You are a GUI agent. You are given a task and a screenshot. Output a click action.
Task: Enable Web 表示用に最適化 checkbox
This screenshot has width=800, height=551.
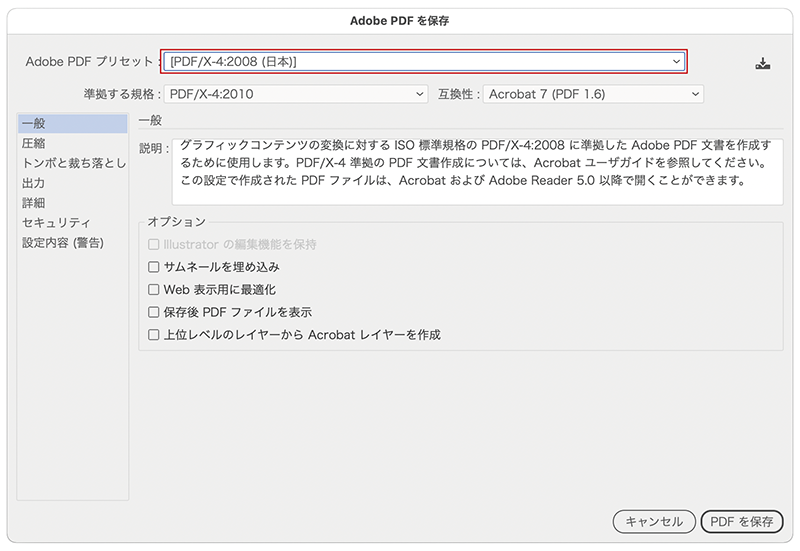pos(154,290)
